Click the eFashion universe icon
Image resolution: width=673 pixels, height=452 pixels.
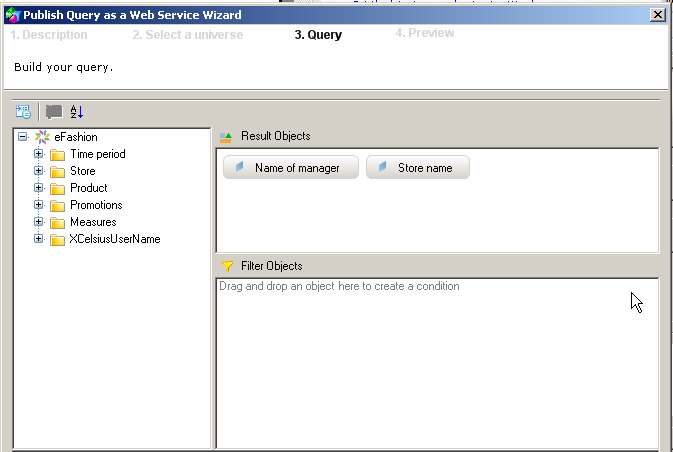42,137
